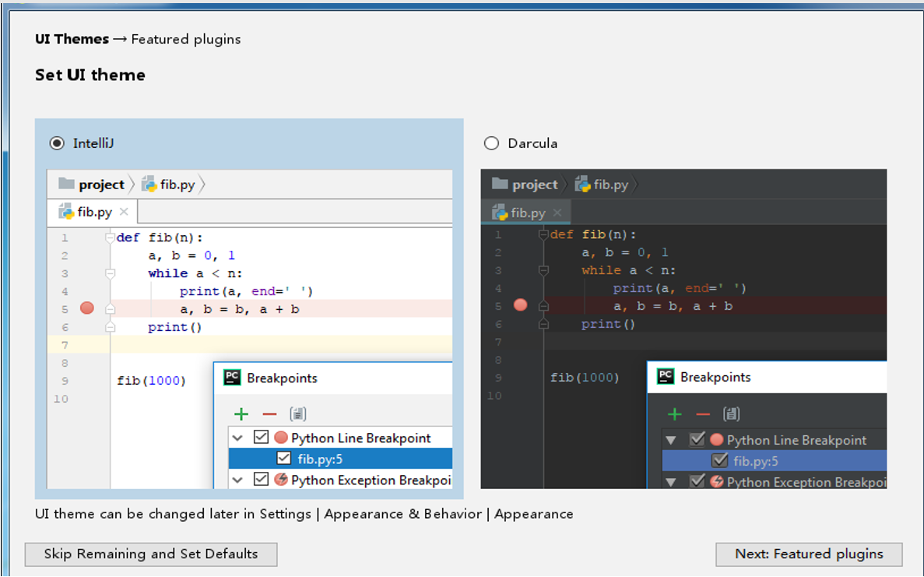Image resolution: width=924 pixels, height=577 pixels.
Task: Click line number 10 in IntelliJ preview gutter
Action: [x=61, y=399]
